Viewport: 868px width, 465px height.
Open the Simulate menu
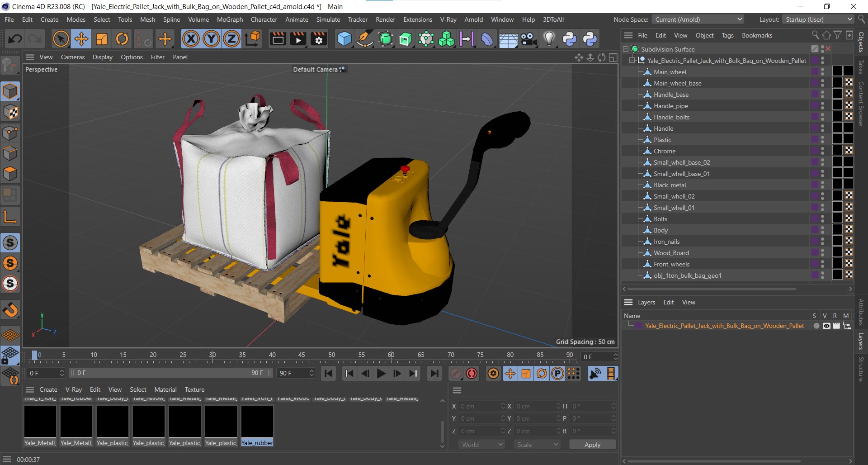tap(328, 19)
